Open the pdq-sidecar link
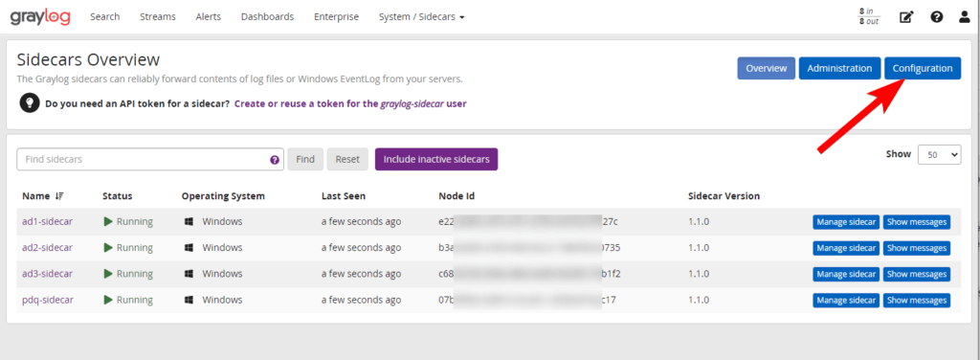The image size is (980, 360). (x=48, y=300)
